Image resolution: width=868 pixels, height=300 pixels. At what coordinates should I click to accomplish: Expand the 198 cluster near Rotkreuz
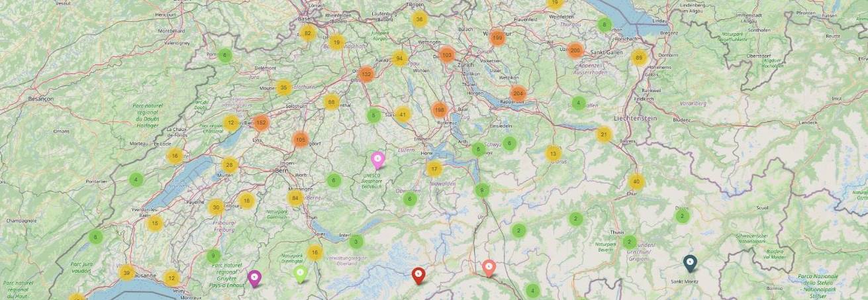(x=440, y=110)
